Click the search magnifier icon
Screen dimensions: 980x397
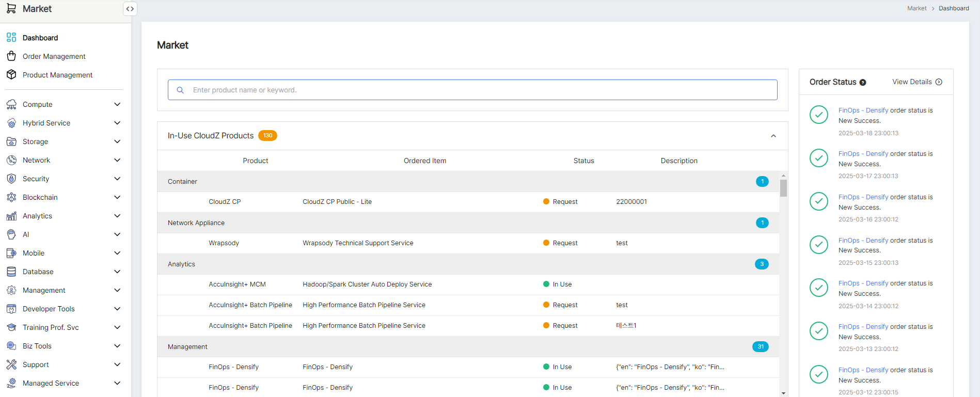point(180,90)
